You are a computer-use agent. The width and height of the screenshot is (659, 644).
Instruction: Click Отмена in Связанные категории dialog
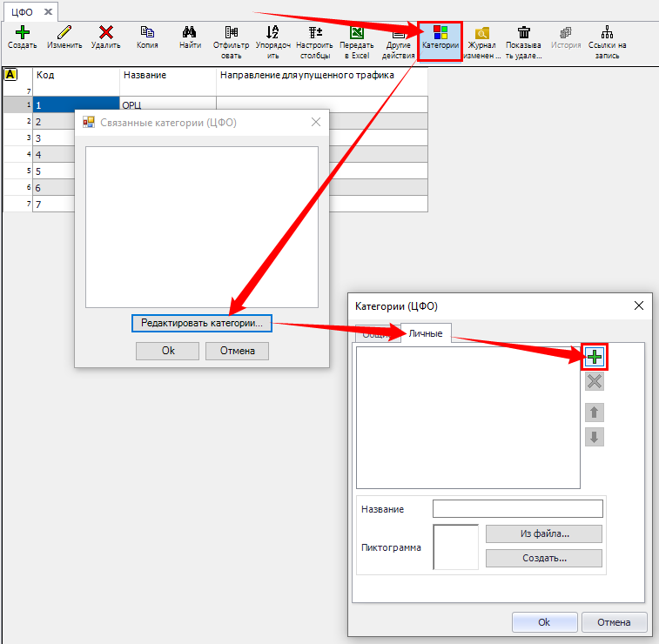(x=237, y=351)
